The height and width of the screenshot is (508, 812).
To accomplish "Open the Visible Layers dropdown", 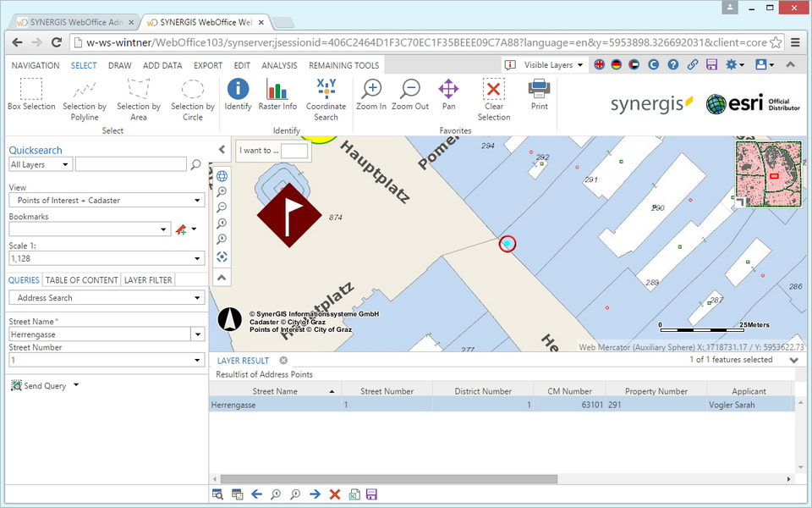I will coord(553,64).
